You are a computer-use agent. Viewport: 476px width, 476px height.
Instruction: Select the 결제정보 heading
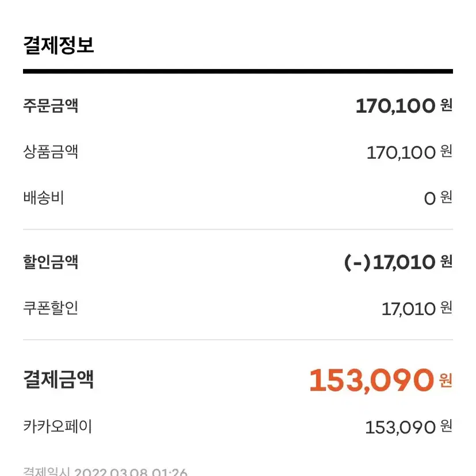(x=59, y=45)
